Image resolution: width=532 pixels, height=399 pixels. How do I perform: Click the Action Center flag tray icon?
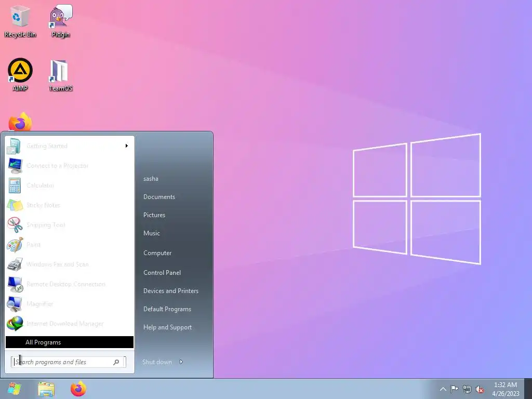click(454, 389)
